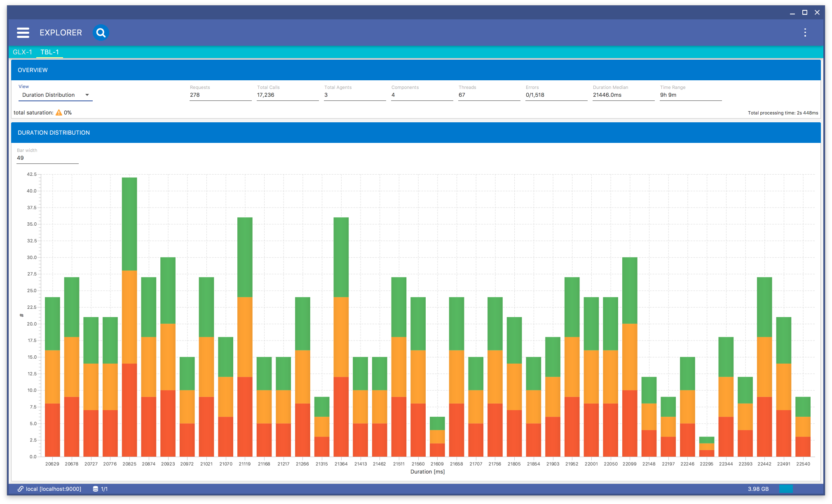Screen dimensions: 832x504
Task: Close the Explorer window
Action: (817, 12)
